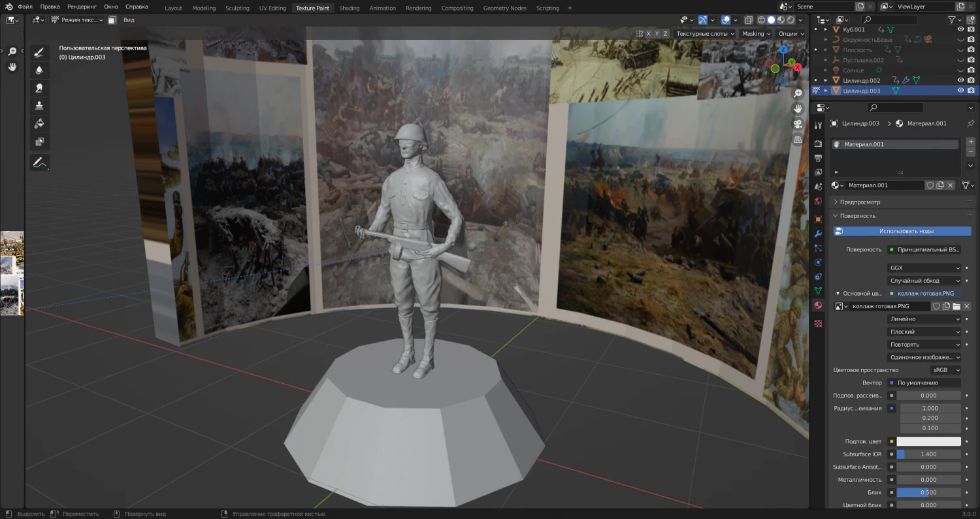The width and height of the screenshot is (980, 519).
Task: Toggle the camera view gizmo
Action: click(798, 124)
